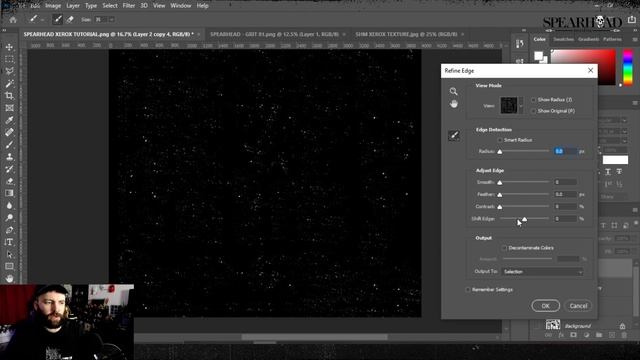This screenshot has height=360, width=640.
Task: Switch to the Gradients panel tab
Action: click(589, 40)
